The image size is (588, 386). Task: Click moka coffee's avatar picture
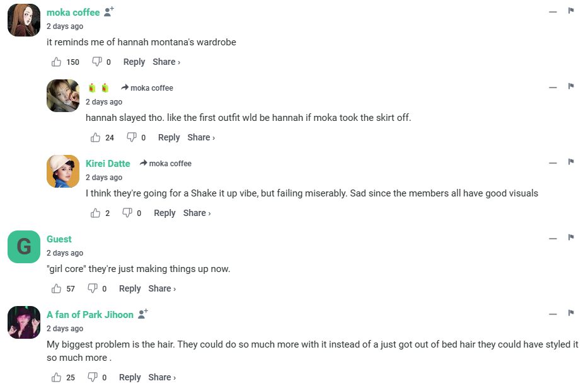[24, 20]
